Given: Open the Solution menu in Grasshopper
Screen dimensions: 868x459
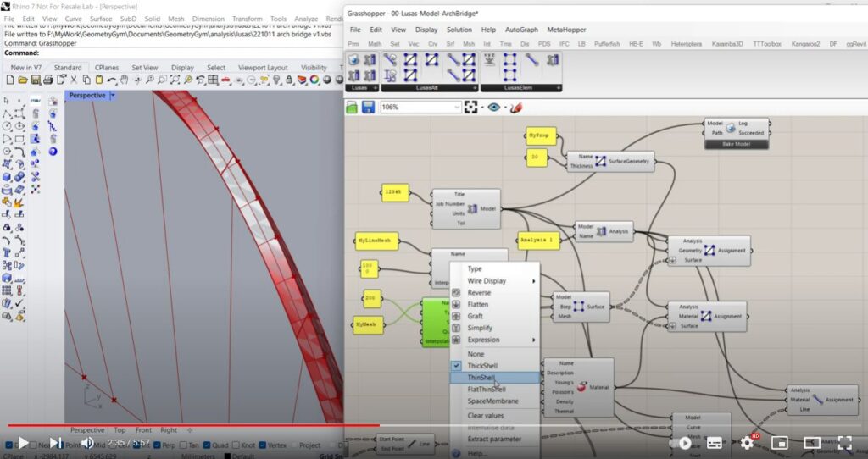Looking at the screenshot, I should 459,30.
